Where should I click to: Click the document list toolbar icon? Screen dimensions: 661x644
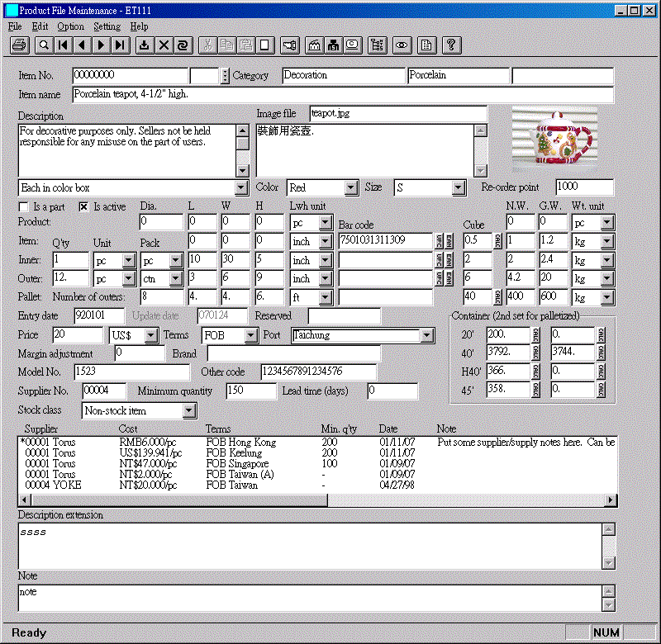tap(426, 45)
